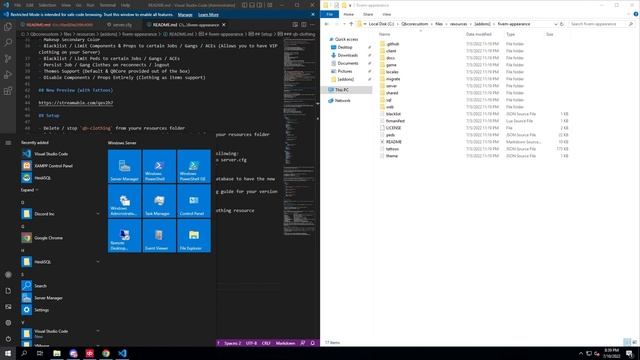This screenshot has height=360, width=640.
Task: Click Learn More in Restricted Mode banner
Action: tap(208, 15)
